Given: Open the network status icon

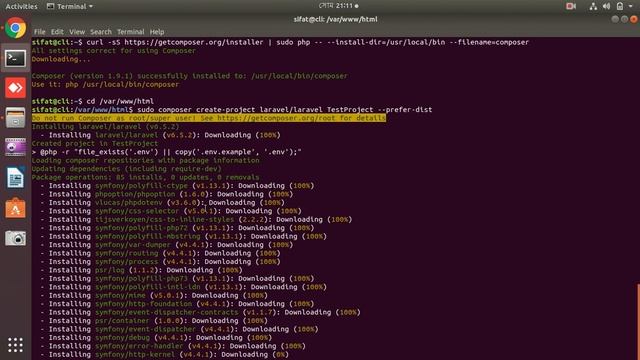Looking at the screenshot, I should tap(593, 6).
